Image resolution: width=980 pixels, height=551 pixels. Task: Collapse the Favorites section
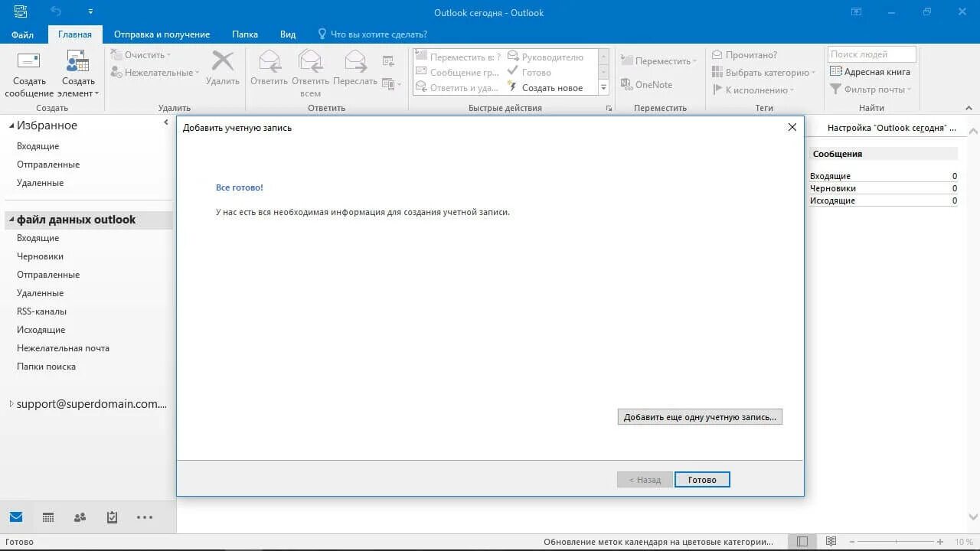11,126
